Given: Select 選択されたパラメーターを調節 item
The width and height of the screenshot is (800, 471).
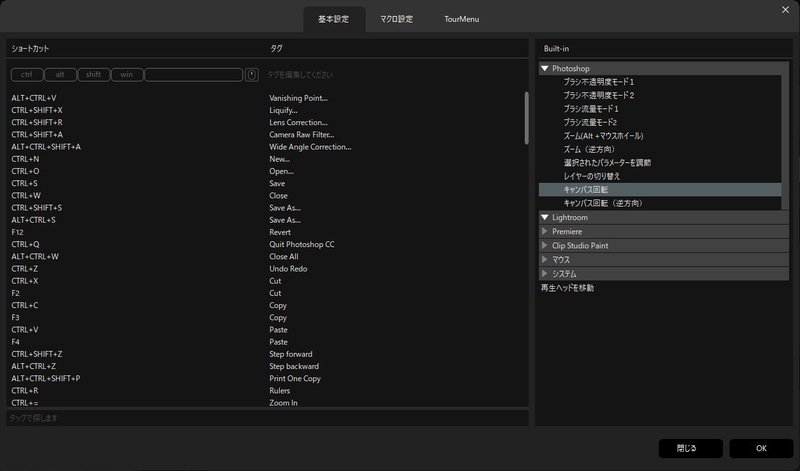Looking at the screenshot, I should 660,163.
